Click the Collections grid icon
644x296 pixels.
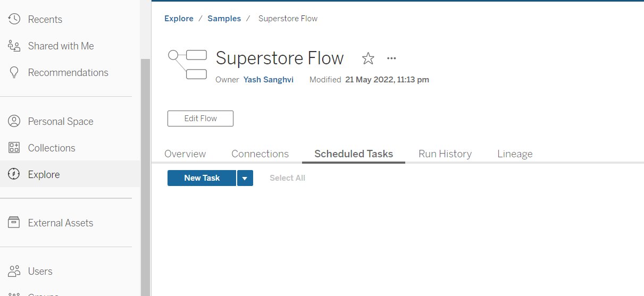click(14, 148)
